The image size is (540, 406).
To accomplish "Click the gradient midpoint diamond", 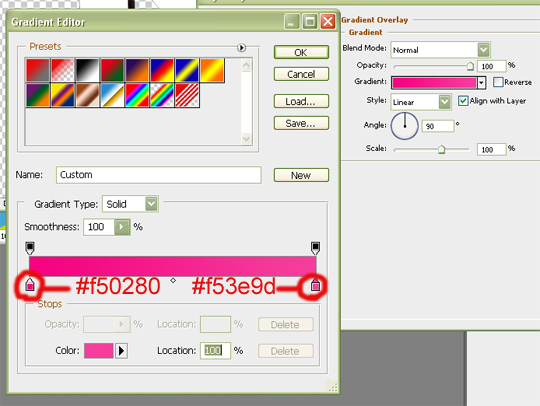I will pos(173,281).
